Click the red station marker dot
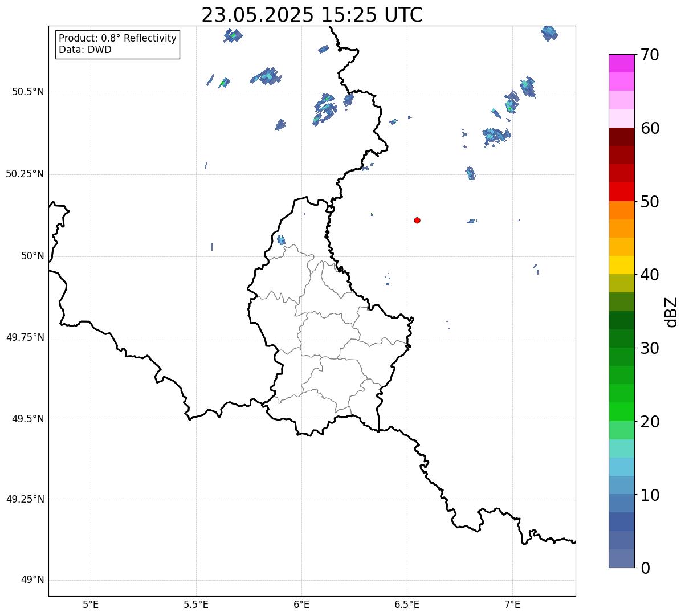Screen dimensions: 685x616 (x=417, y=220)
